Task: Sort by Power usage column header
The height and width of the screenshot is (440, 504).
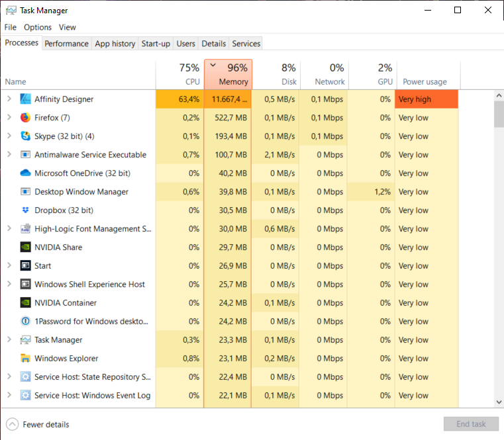Action: tap(428, 75)
